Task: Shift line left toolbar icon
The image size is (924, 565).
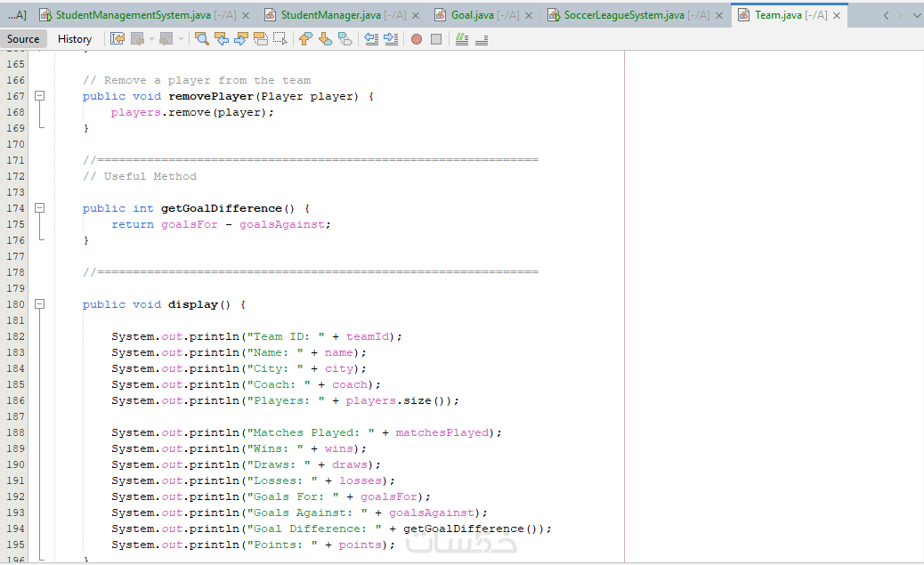Action: click(x=370, y=39)
